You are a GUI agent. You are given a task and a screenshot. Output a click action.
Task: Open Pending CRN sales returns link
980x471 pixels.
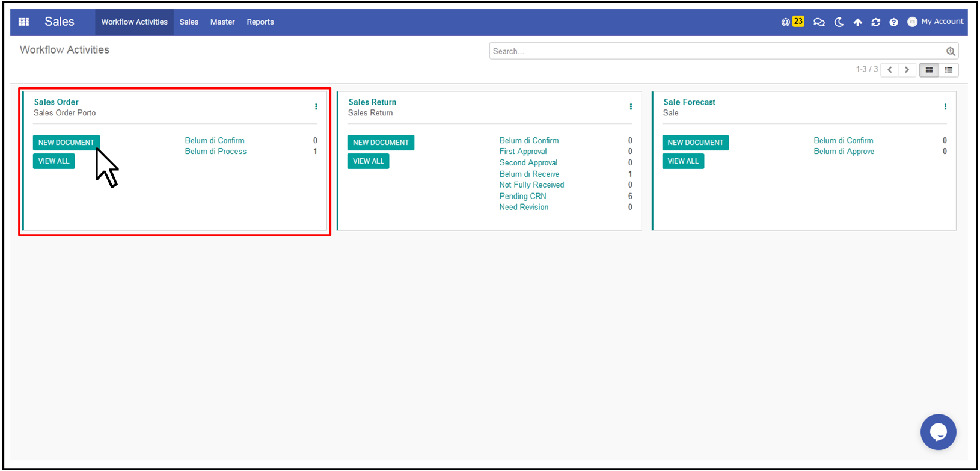(x=522, y=196)
